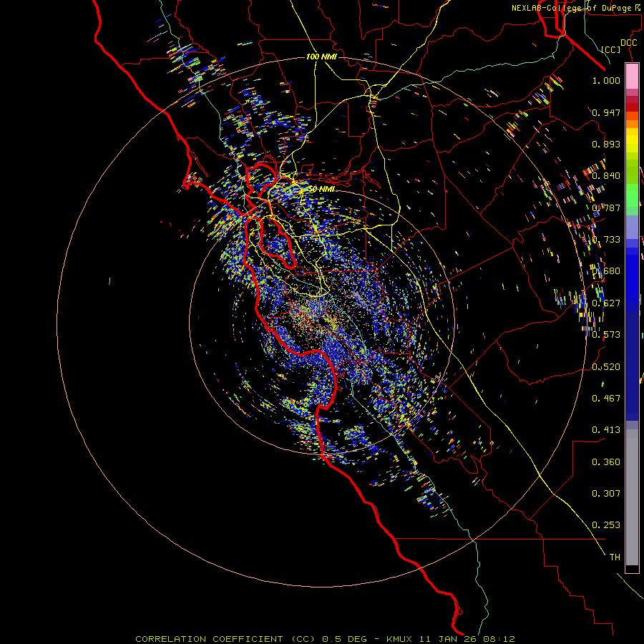
Task: Click the [CC] units label
Action: coord(610,49)
